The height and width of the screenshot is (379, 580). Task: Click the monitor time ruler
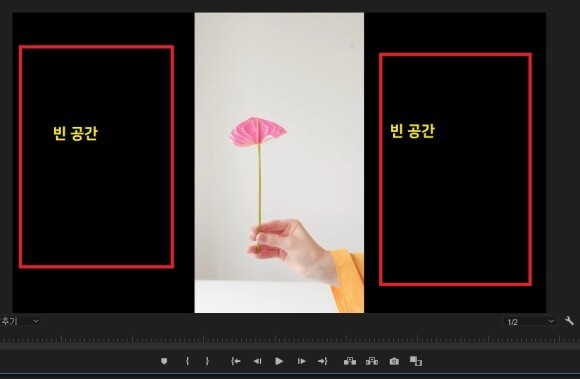[x=290, y=339]
